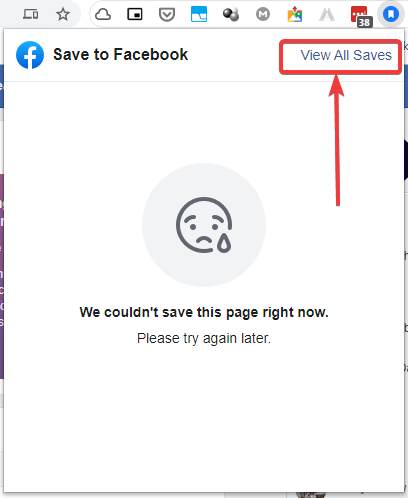This screenshot has height=498, width=408.
Task: Click the crying face illustration
Action: click(204, 225)
